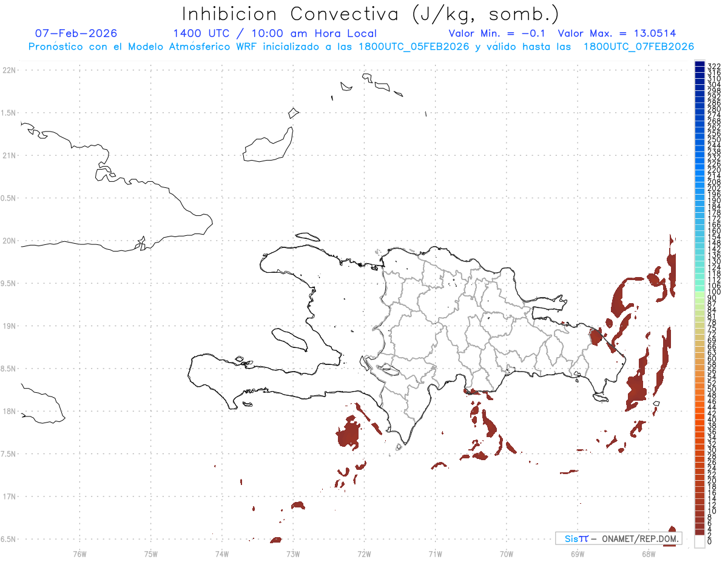Image resolution: width=728 pixels, height=562 pixels.
Task: Click the '69W' longitude label
Action: (x=578, y=554)
